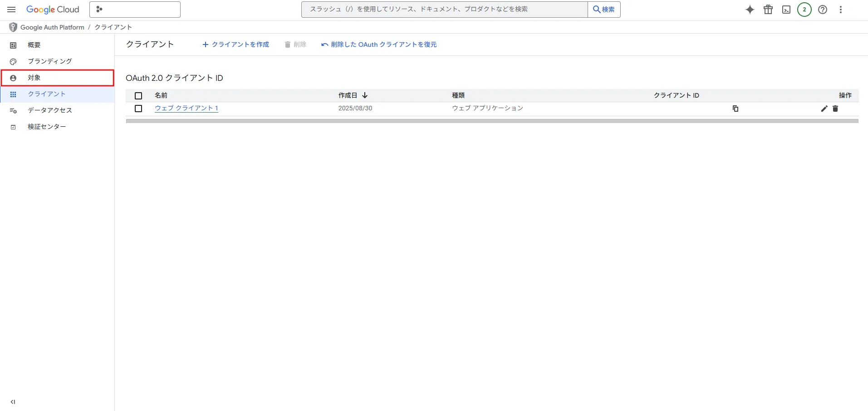The image size is (868, 411).
Task: Open the three-dot settings menu
Action: (x=841, y=10)
